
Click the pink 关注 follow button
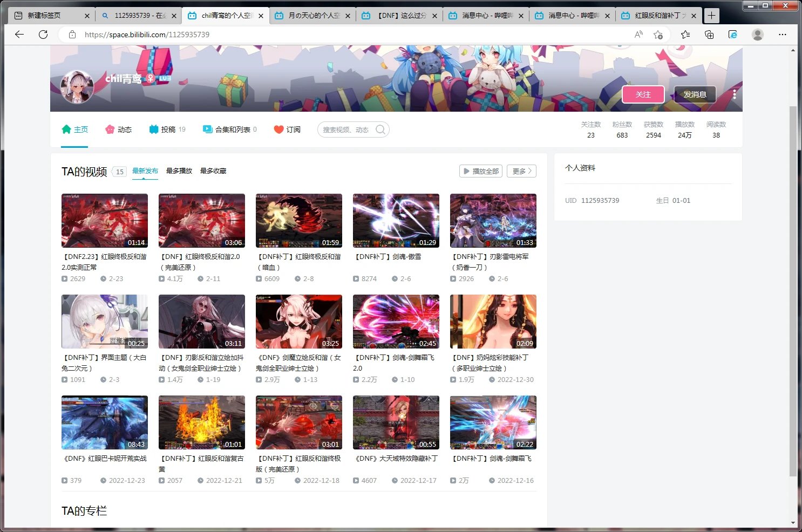tap(643, 94)
